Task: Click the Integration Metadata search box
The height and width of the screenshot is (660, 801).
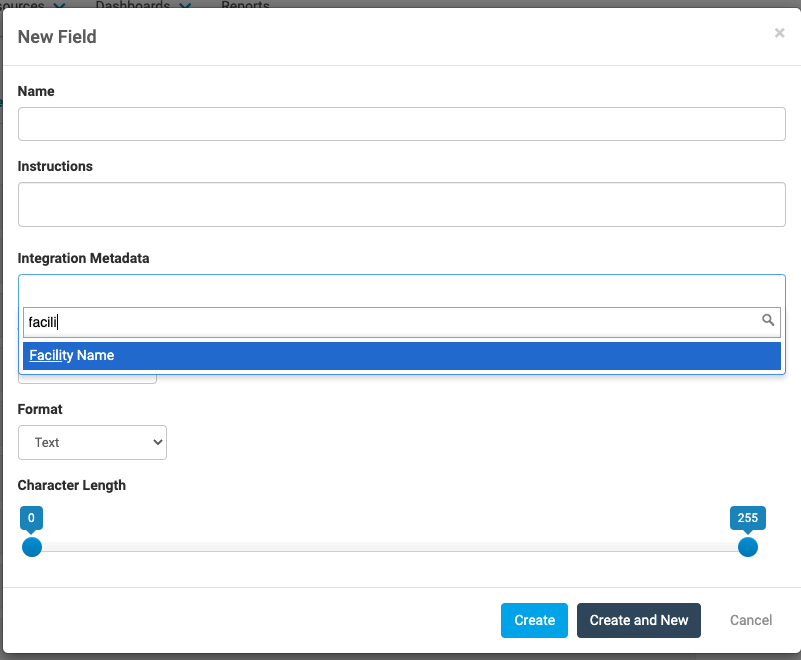Action: [402, 322]
